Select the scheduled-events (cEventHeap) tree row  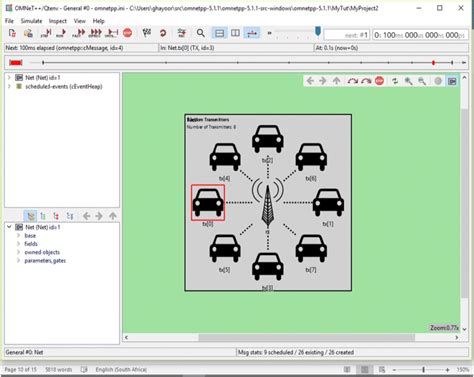[62, 86]
